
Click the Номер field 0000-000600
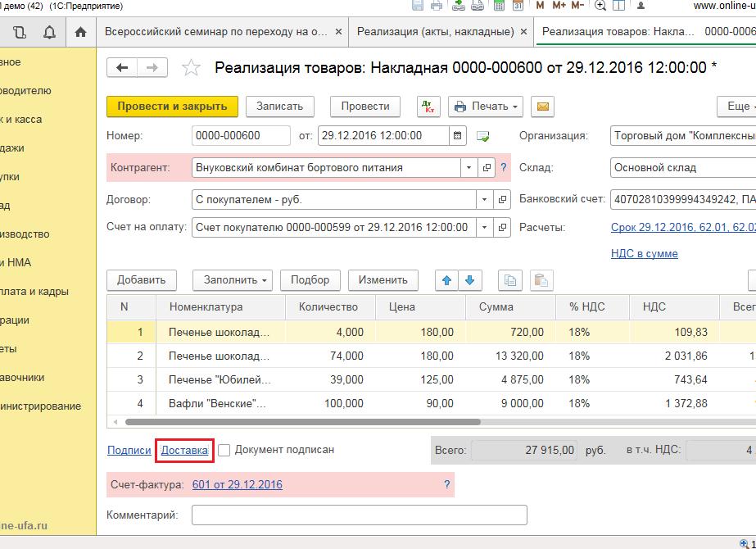241,135
